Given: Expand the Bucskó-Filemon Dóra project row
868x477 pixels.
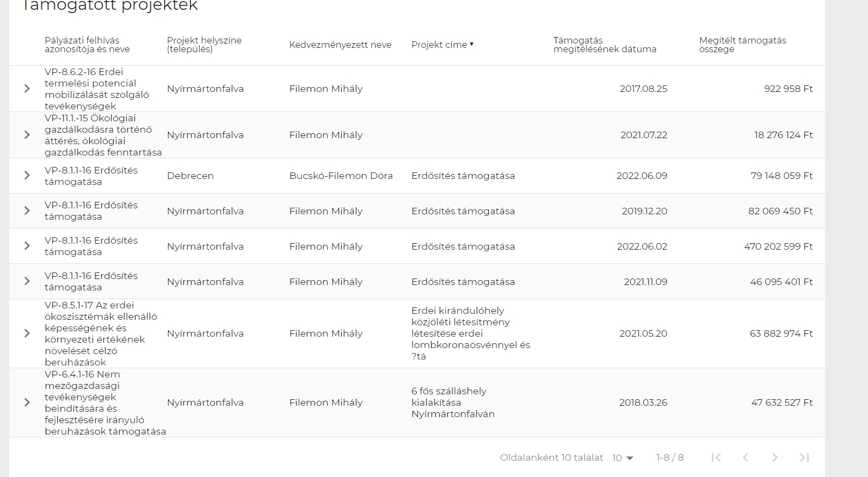Looking at the screenshot, I should coord(27,176).
